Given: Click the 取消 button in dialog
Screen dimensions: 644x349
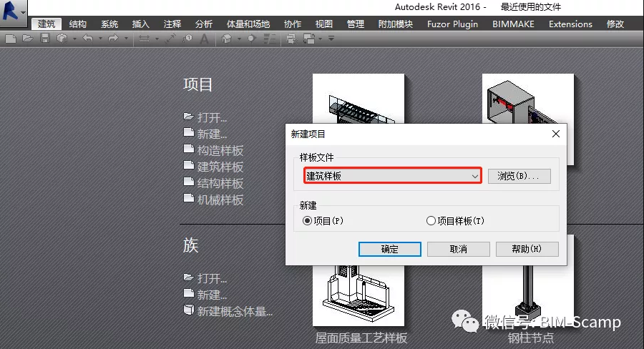Looking at the screenshot, I should (459, 249).
